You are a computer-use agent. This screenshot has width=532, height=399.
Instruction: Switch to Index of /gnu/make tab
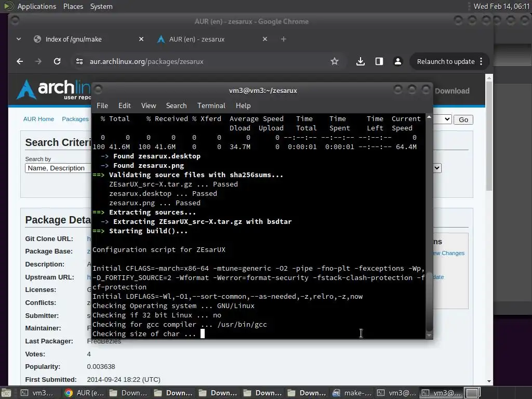[74, 39]
